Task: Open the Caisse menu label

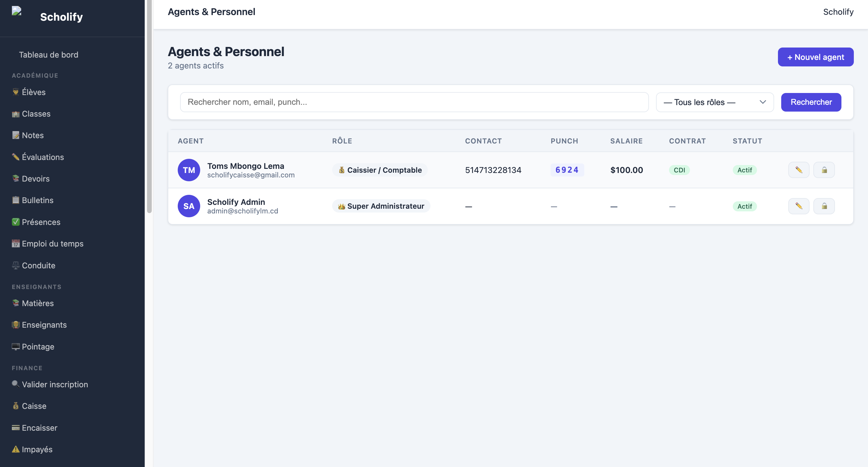Action: 34,406
